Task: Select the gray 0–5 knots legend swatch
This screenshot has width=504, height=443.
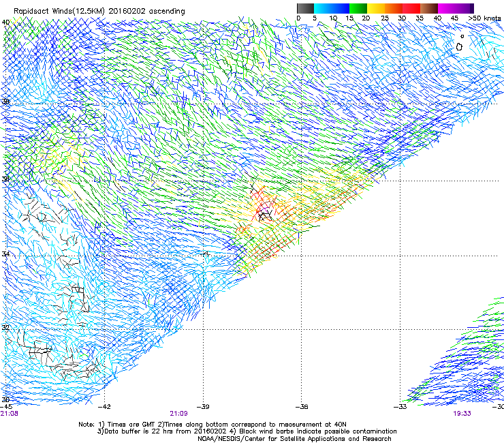Action: point(305,8)
